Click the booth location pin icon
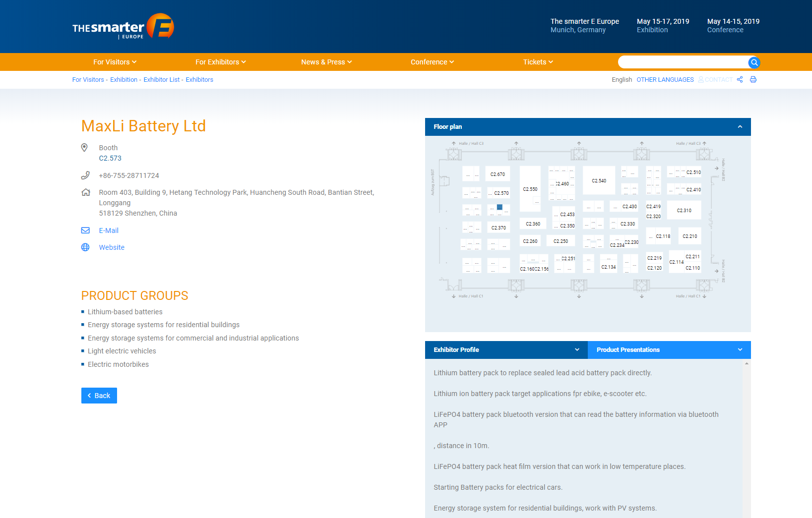812x518 pixels. 84,148
